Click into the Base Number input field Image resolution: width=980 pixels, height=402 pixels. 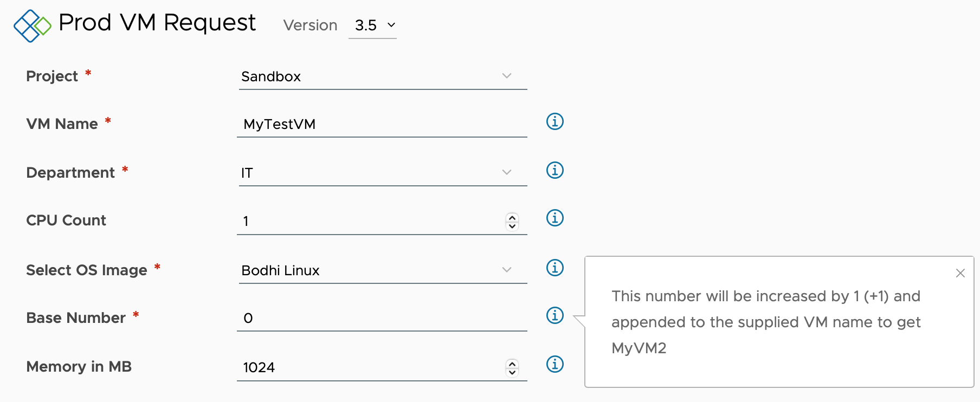[x=382, y=319]
